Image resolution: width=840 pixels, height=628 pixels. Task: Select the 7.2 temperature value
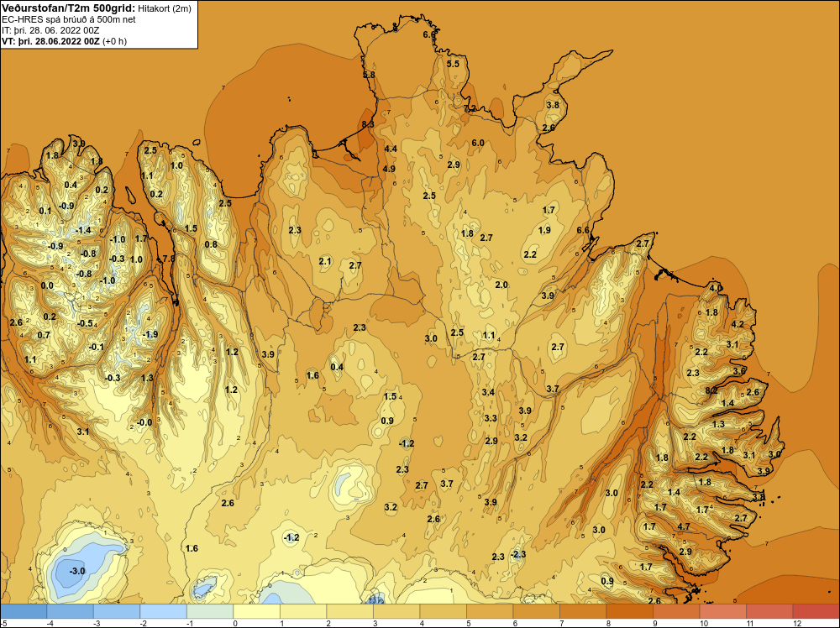[470, 108]
